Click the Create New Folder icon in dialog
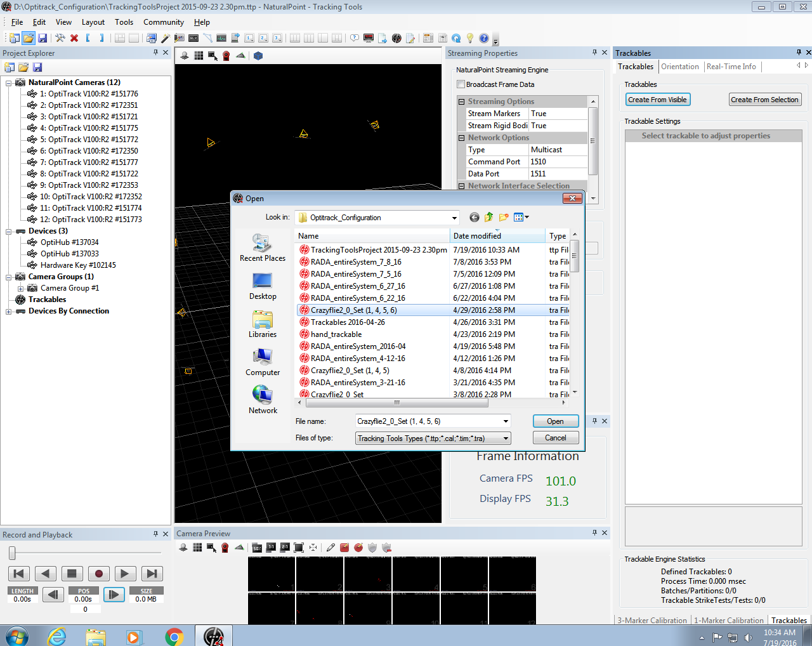The height and width of the screenshot is (646, 812). (x=504, y=218)
